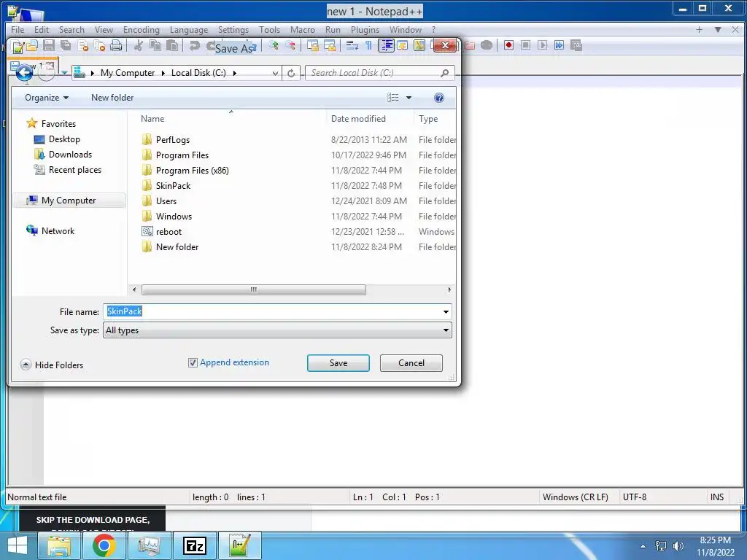Click the macro Playback icon
The image size is (747, 560).
point(542,45)
